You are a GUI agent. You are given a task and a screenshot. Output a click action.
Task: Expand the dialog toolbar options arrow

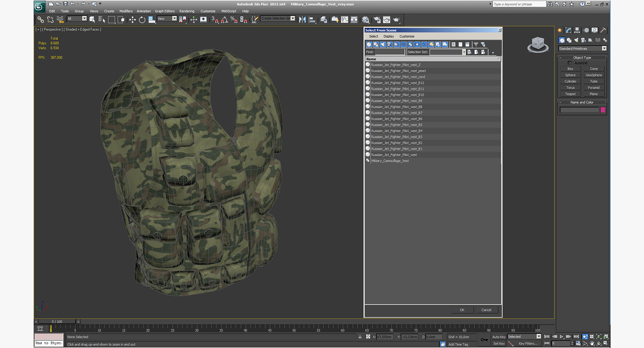(x=493, y=53)
